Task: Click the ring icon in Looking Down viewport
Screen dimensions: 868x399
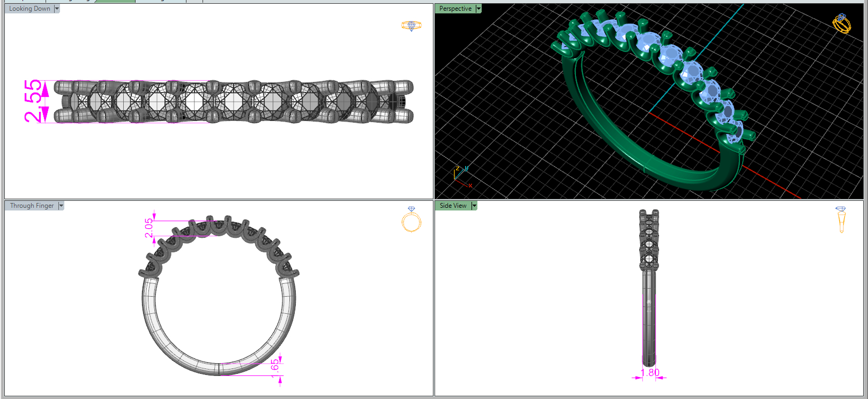Action: coord(411,25)
